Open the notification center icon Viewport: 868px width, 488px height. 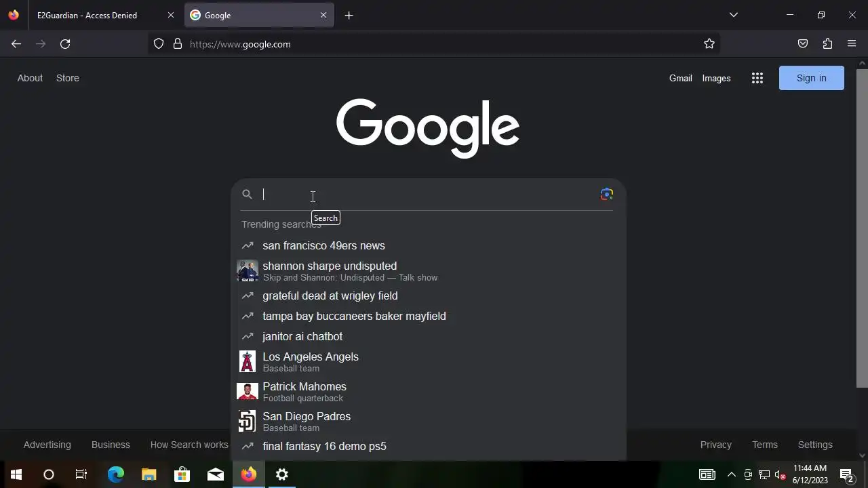[x=846, y=474]
